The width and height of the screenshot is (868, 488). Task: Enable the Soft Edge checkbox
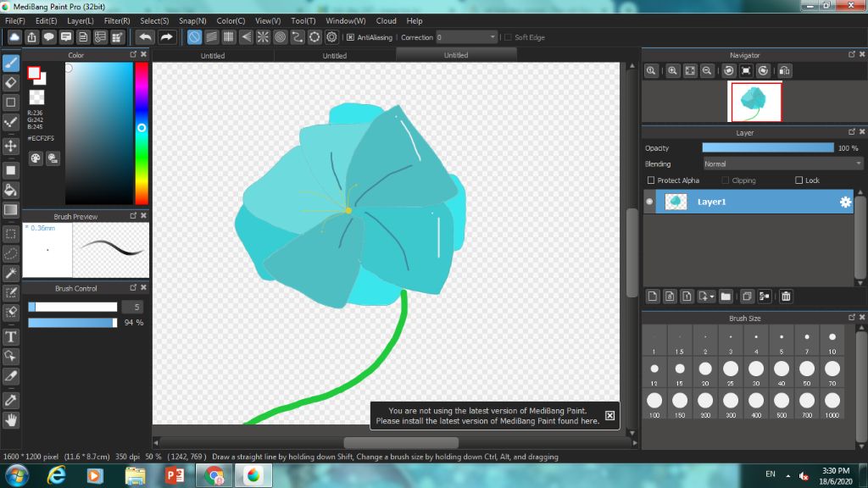tap(509, 37)
